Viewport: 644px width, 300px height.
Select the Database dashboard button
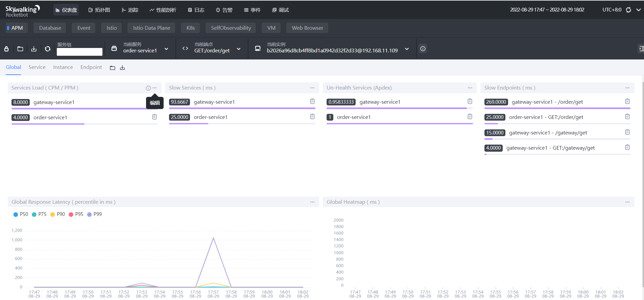(x=50, y=28)
